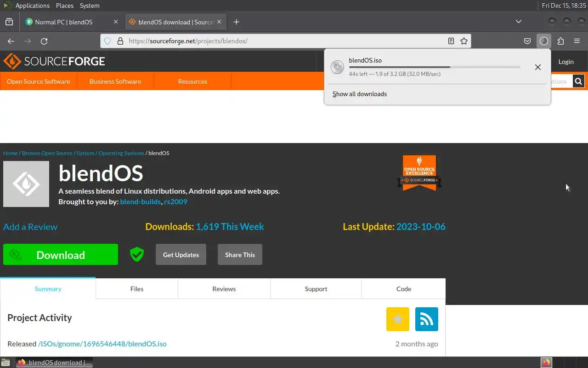This screenshot has width=588, height=368.
Task: Bookmark this page with star icon
Action: (464, 41)
